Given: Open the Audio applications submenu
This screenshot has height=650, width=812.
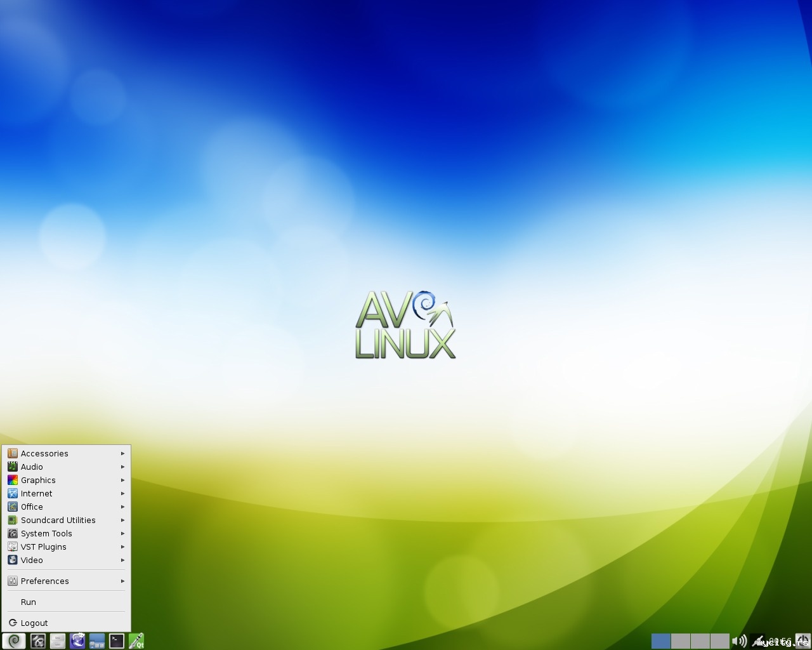Looking at the screenshot, I should [66, 467].
